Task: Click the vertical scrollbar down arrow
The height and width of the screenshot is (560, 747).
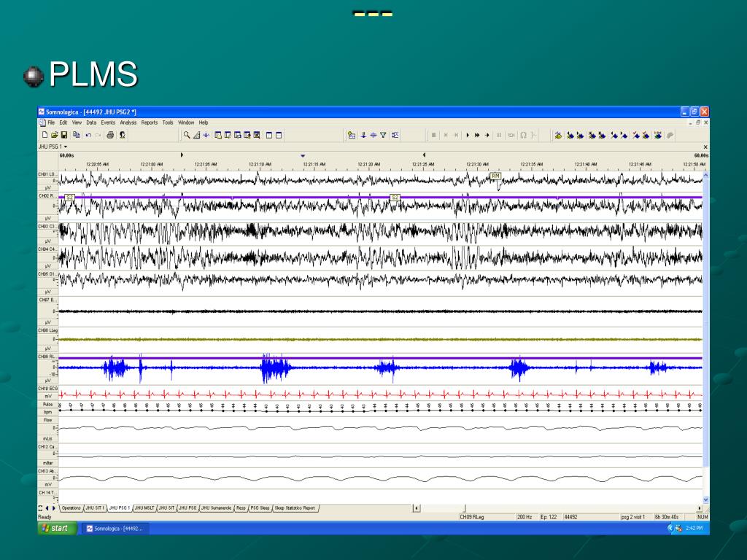Action: (x=705, y=499)
